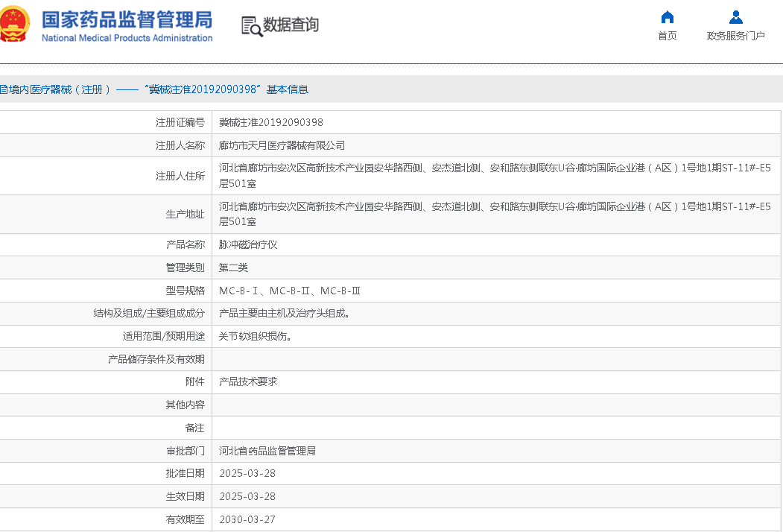The width and height of the screenshot is (783, 532).
Task: Click the National Medical Products Administration text
Action: point(127,38)
